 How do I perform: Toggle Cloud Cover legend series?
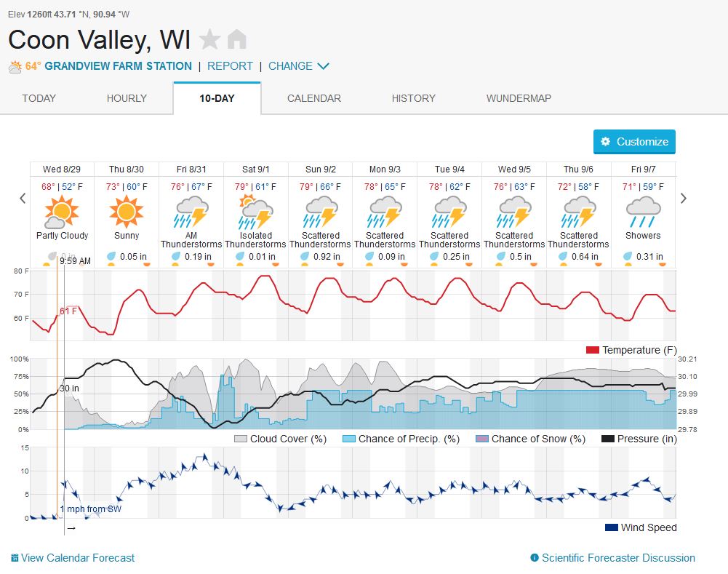point(281,439)
